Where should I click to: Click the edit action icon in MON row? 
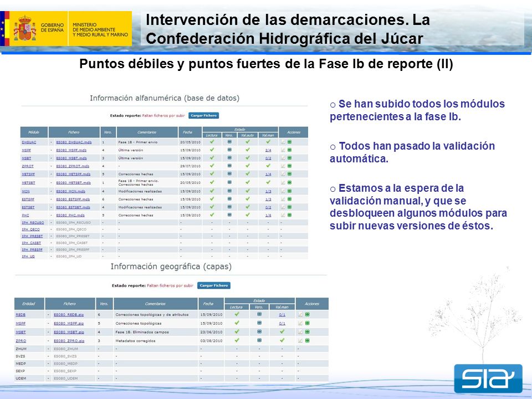[x=283, y=191]
